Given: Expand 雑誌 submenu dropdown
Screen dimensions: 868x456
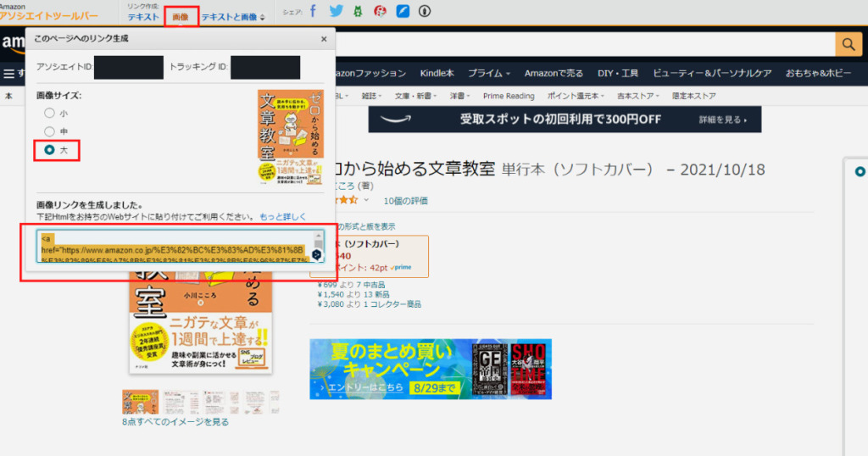Looking at the screenshot, I should click(x=371, y=96).
